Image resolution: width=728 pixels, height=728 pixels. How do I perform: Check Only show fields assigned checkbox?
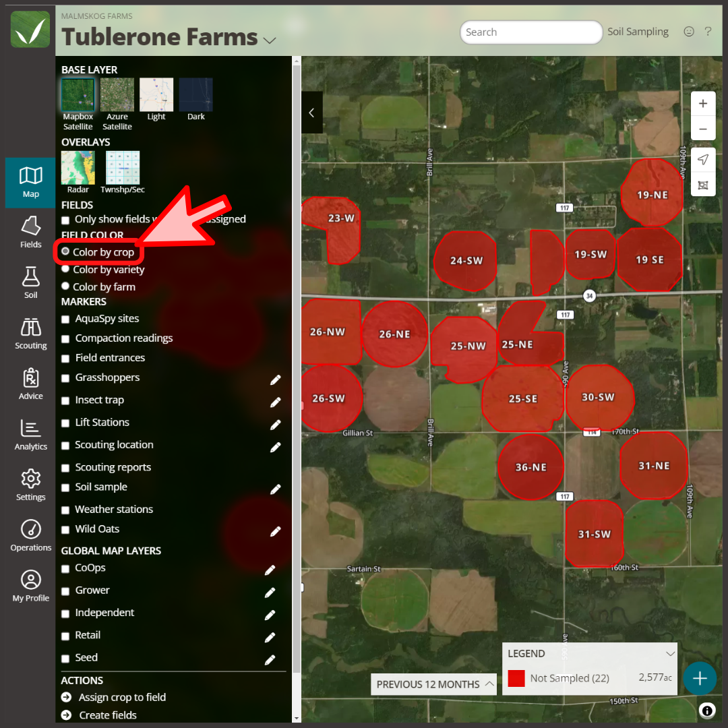(65, 220)
